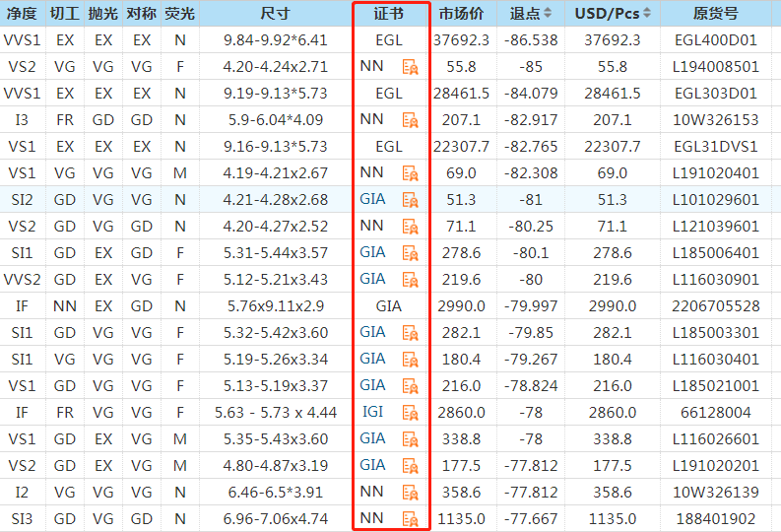Click size cell 5.63 - 5.73 x 4.44

tap(275, 413)
